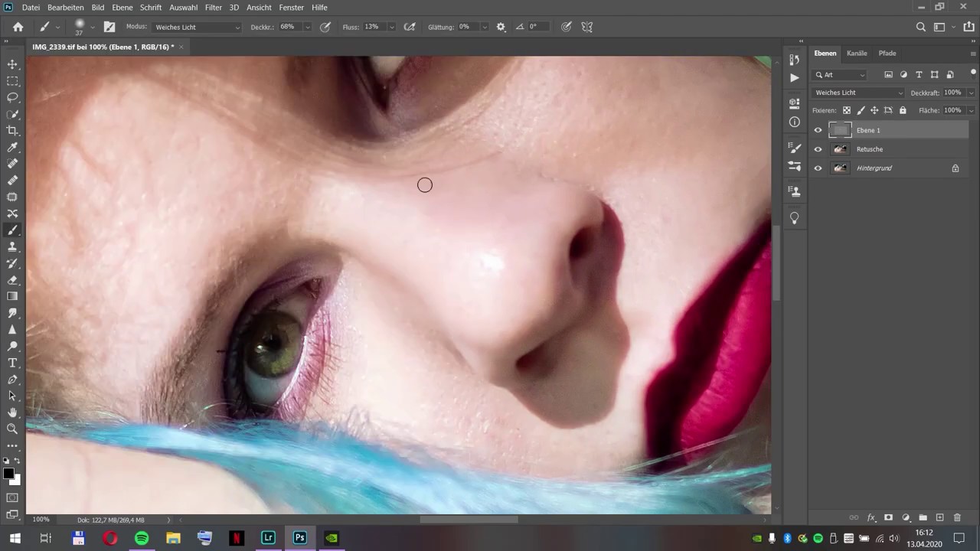Image resolution: width=980 pixels, height=551 pixels.
Task: Expand the Fluss 13% dropdown
Action: click(x=392, y=27)
